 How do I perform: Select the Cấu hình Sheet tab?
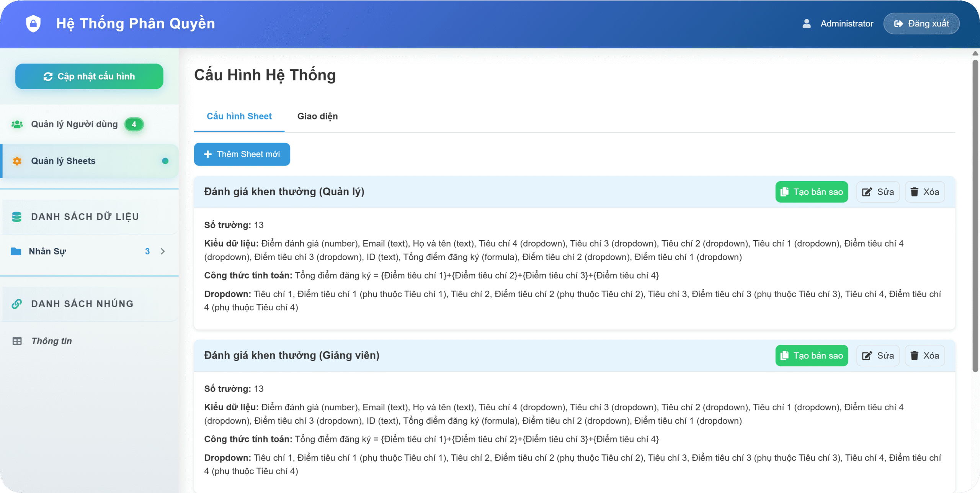point(239,116)
